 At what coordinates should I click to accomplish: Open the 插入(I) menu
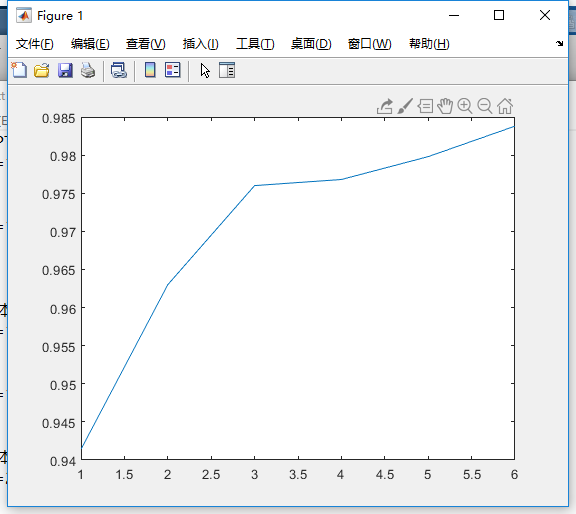201,44
